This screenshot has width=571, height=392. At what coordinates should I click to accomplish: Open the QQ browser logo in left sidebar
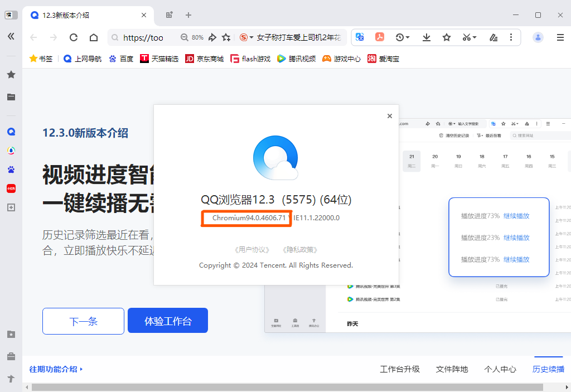11,132
